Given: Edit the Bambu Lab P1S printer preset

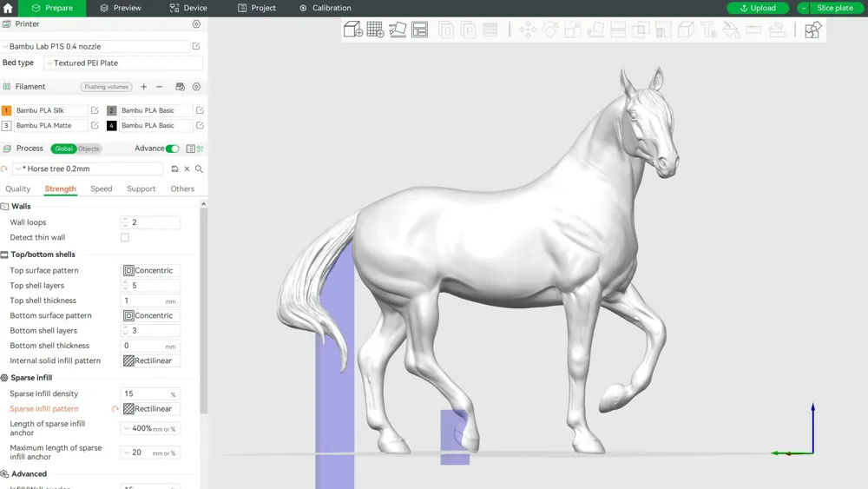Looking at the screenshot, I should pos(196,47).
